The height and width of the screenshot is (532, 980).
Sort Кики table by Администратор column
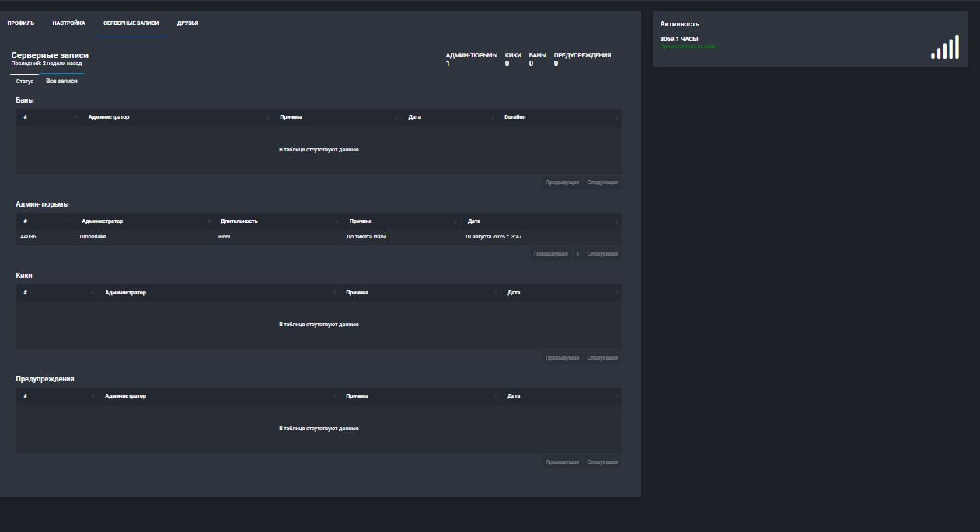coord(218,293)
